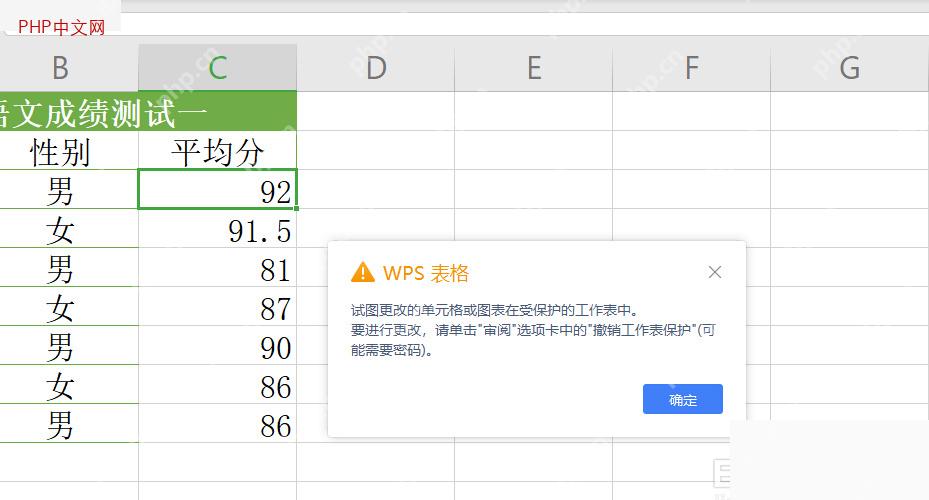
Task: Select column G header
Action: click(849, 68)
